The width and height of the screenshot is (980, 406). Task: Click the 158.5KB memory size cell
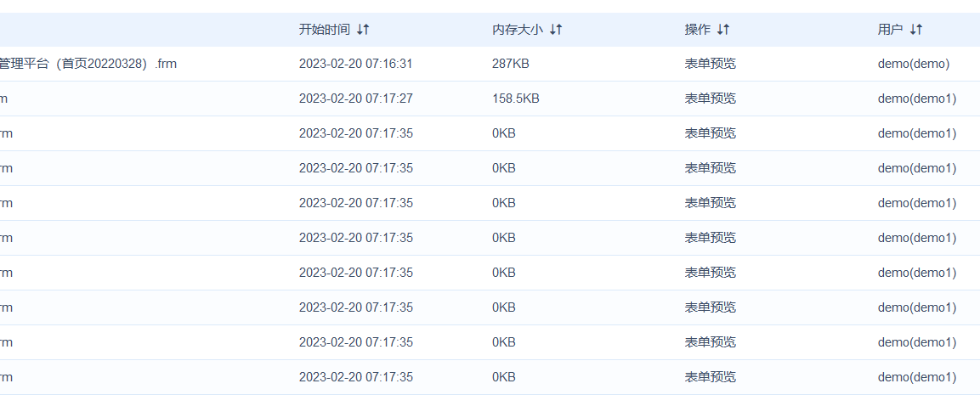(x=516, y=99)
